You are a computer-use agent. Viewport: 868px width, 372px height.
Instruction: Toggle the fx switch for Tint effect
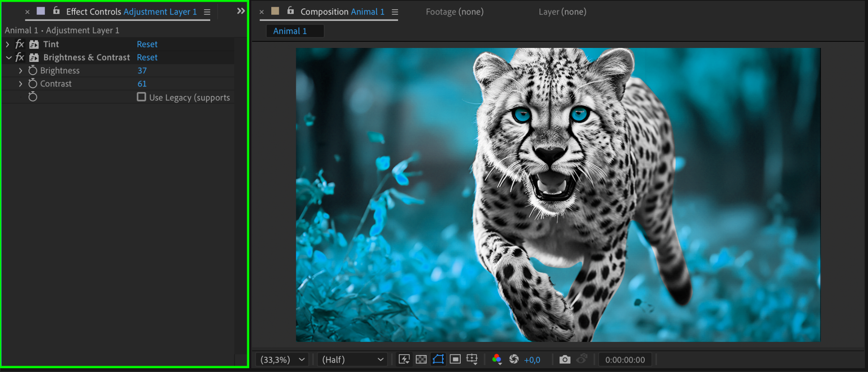click(x=19, y=44)
